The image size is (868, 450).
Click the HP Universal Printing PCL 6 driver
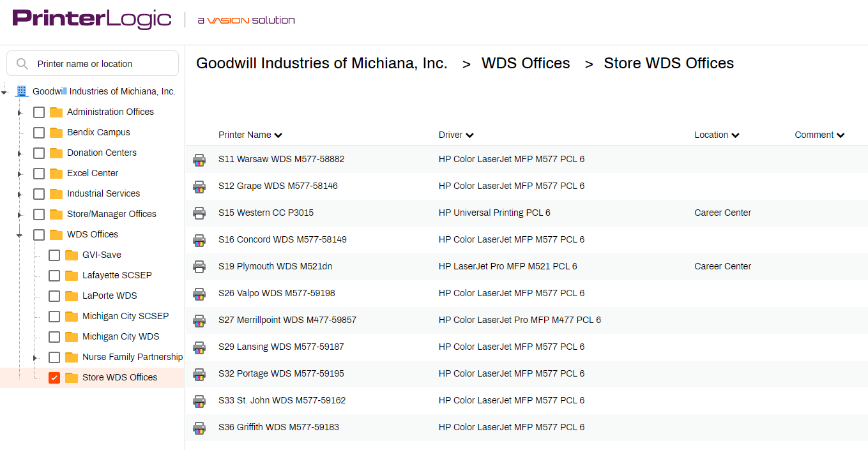[x=494, y=213]
